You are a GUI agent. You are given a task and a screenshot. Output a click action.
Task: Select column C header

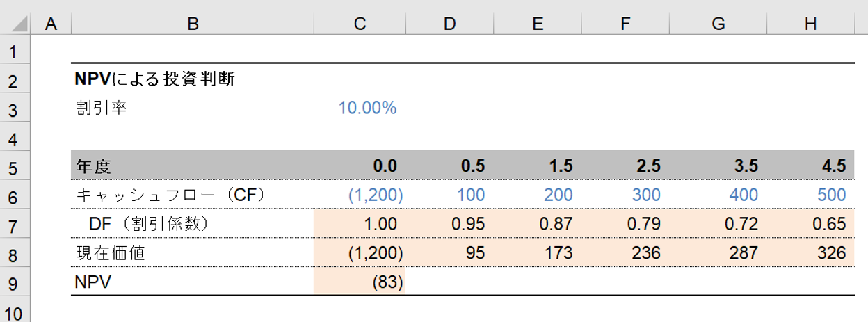359,24
